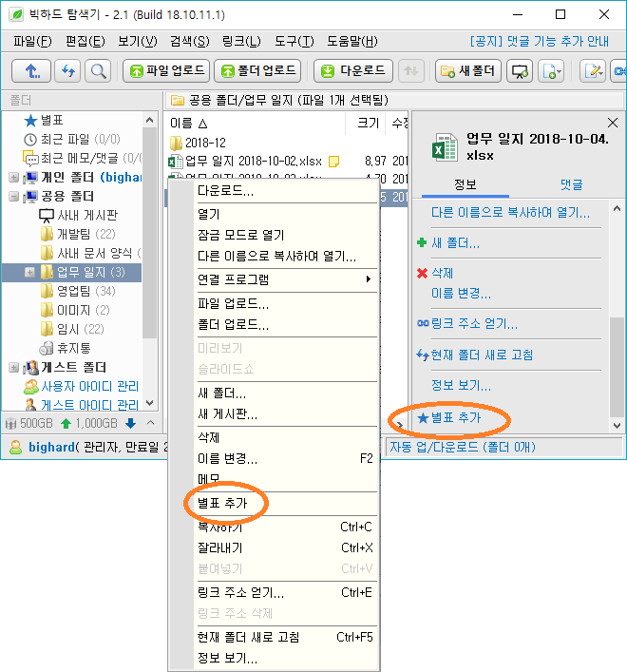Click the 파일 업로드 toolbar button
627x672 pixels.
point(166,70)
